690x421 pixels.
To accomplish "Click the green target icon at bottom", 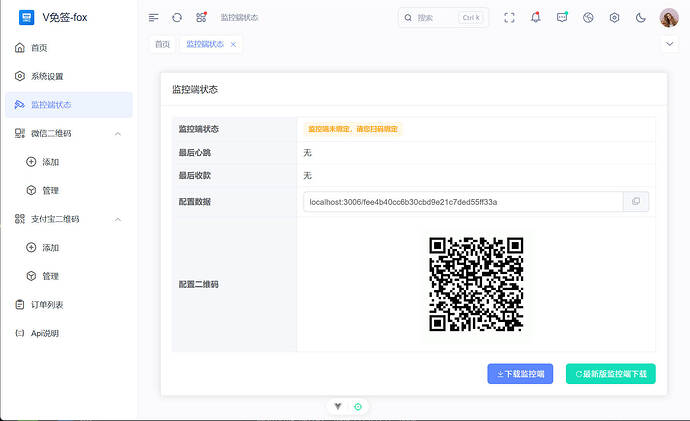I will [358, 406].
